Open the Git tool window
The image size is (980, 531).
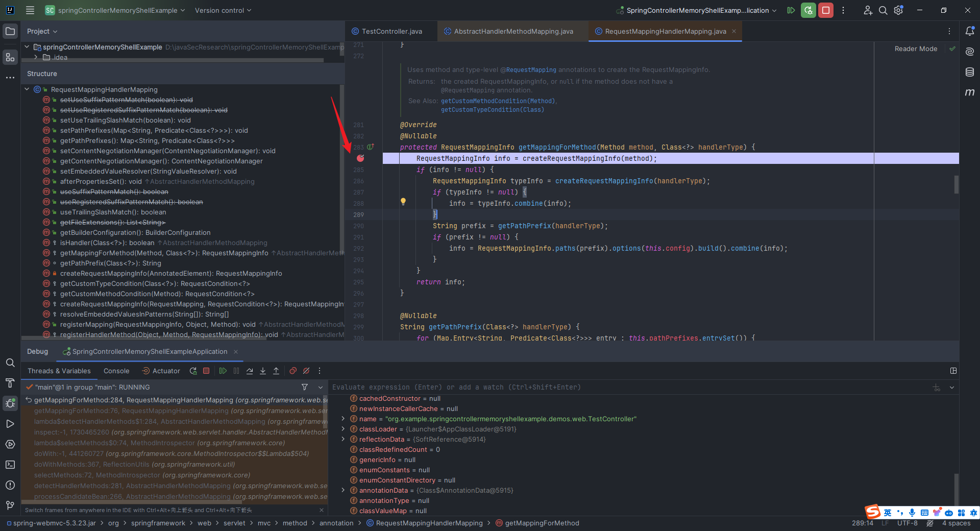10,505
